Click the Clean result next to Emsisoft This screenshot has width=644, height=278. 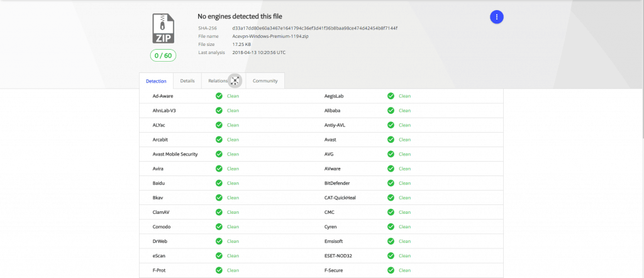tap(404, 241)
